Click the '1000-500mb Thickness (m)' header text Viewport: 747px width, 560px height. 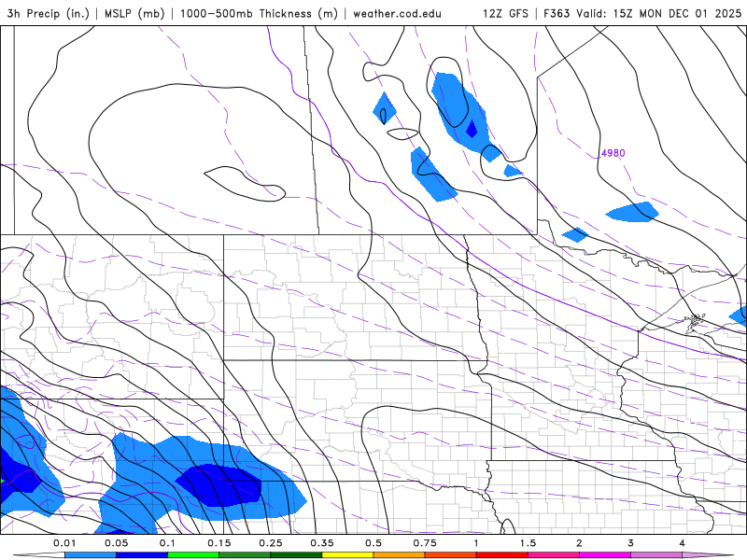pyautogui.click(x=259, y=13)
